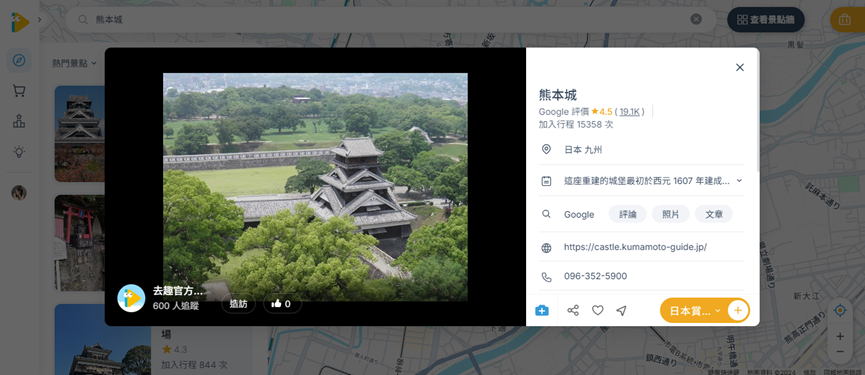Open the lightbulb ideas icon in sidebar
The width and height of the screenshot is (865, 375).
(x=19, y=152)
